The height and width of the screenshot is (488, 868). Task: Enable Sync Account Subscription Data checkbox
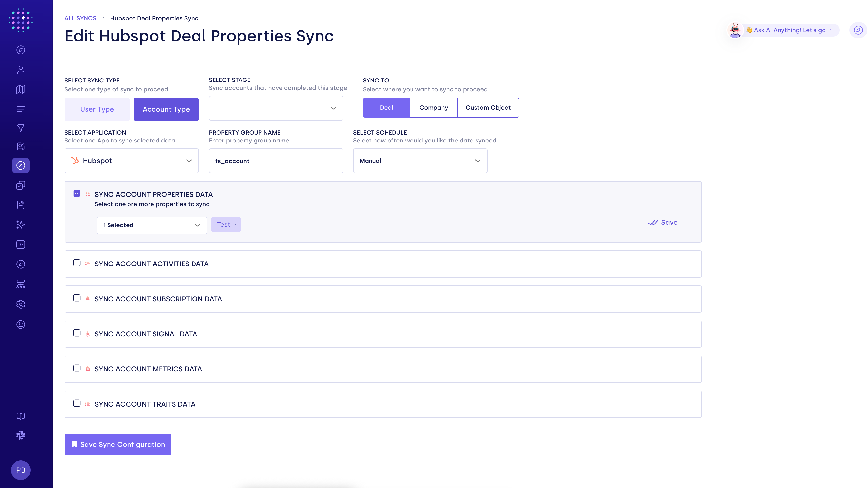77,298
